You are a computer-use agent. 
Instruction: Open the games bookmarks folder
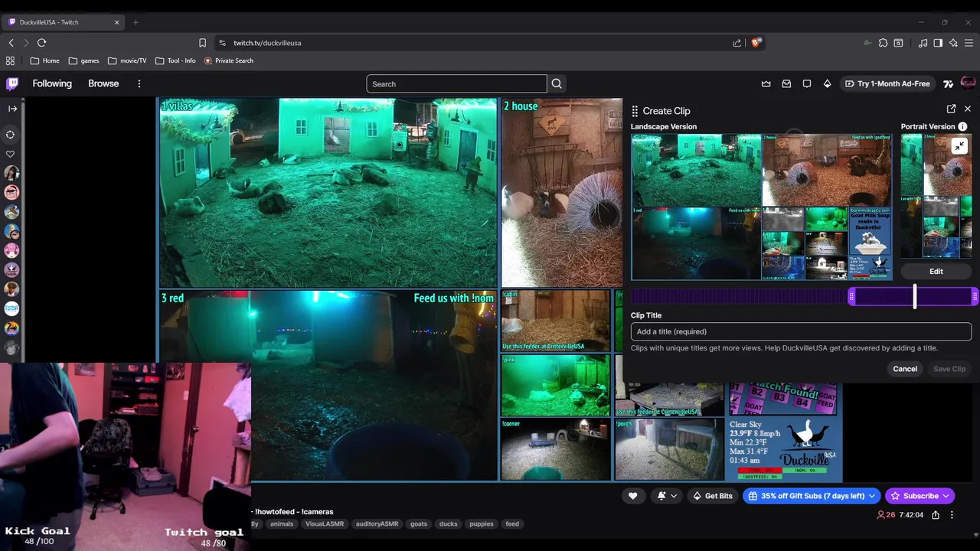click(x=83, y=60)
